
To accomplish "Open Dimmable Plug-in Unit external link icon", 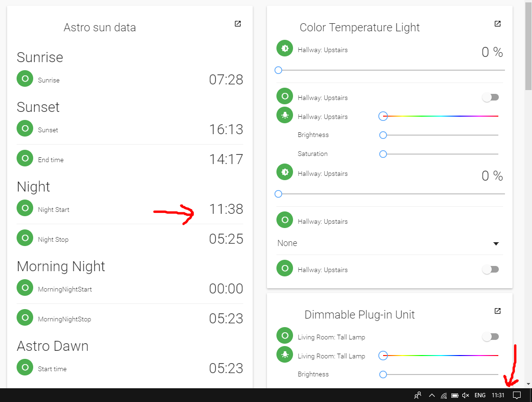I will click(497, 311).
